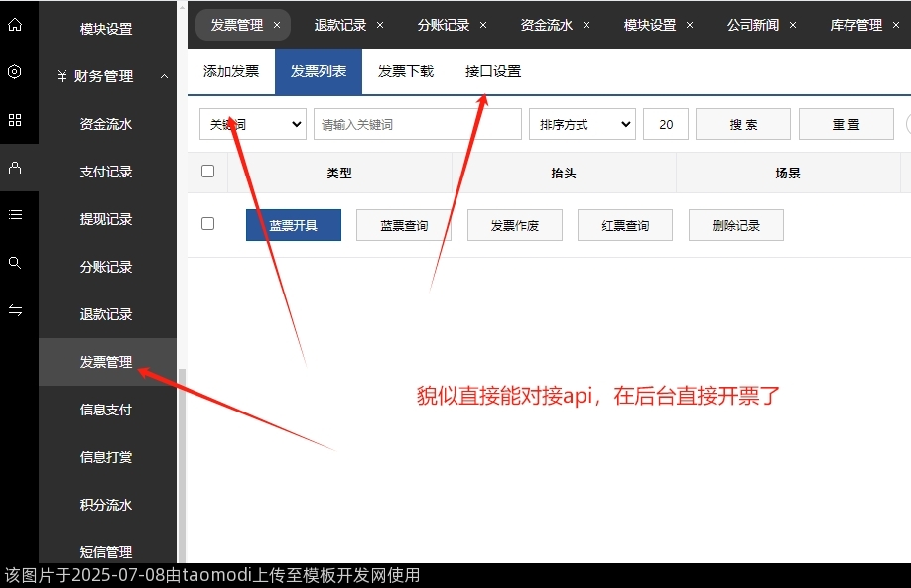Click the user profile icon in the sidebar
This screenshot has width=911, height=588.
point(15,167)
